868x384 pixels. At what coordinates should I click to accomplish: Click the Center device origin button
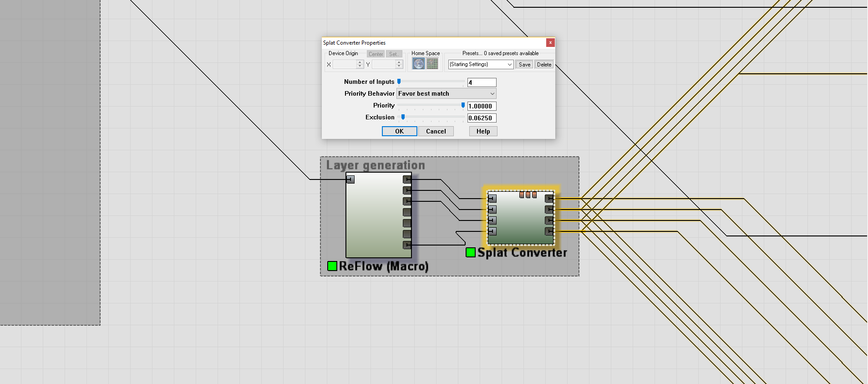(x=376, y=54)
